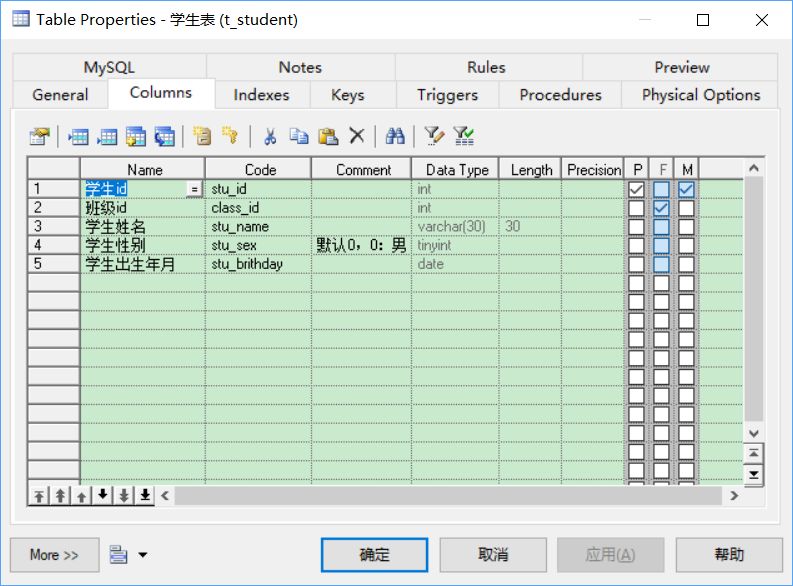The image size is (793, 586).
Task: Click the Replicate Columns icon
Action: tap(164, 136)
